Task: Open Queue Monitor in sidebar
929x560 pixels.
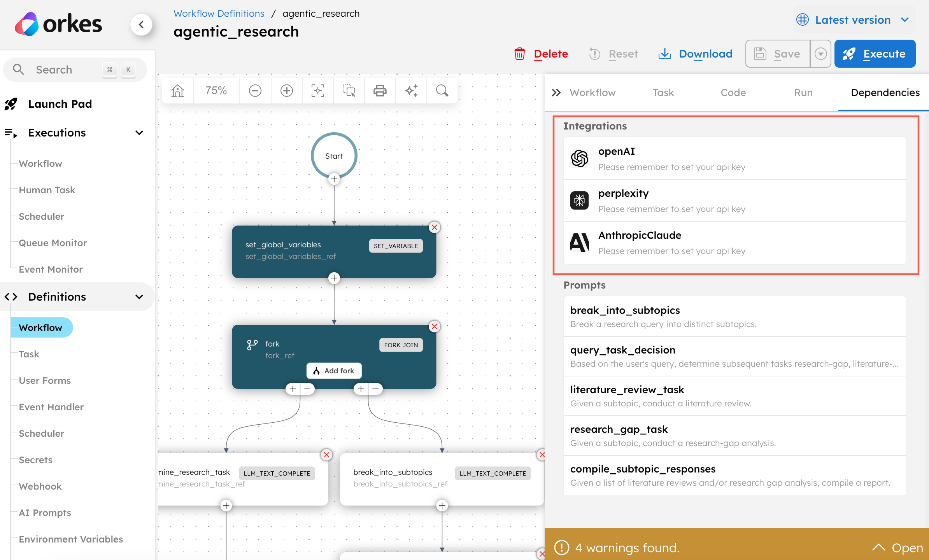Action: coord(53,243)
